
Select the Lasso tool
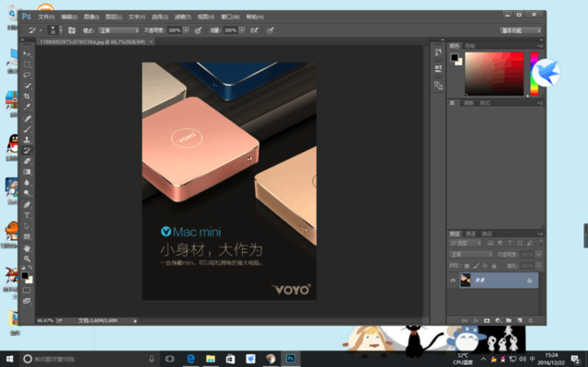click(27, 75)
